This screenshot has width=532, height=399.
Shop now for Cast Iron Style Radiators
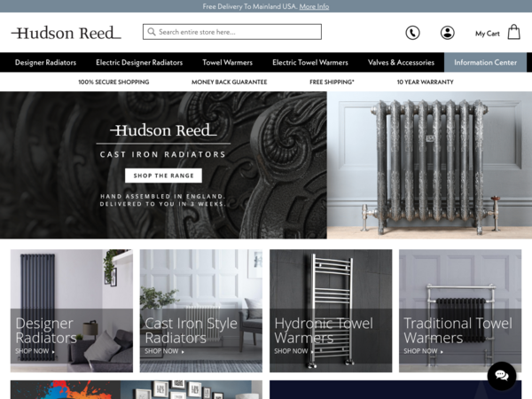coord(164,351)
